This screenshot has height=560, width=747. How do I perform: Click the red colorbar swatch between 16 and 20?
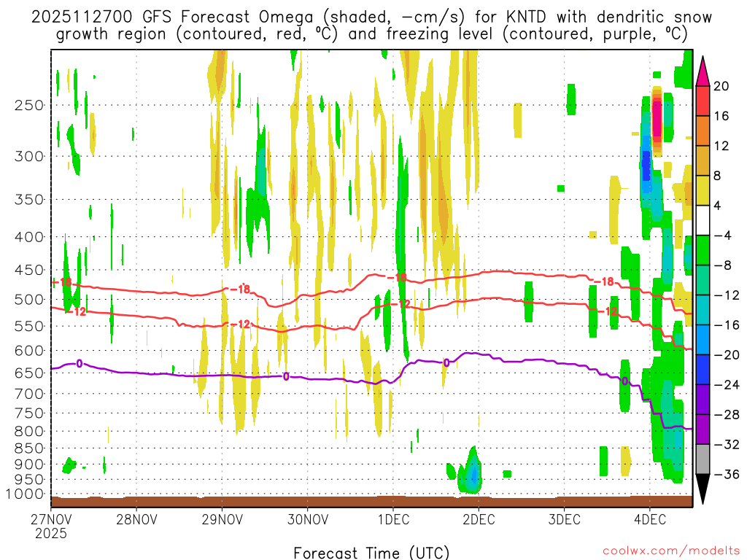pos(703,101)
